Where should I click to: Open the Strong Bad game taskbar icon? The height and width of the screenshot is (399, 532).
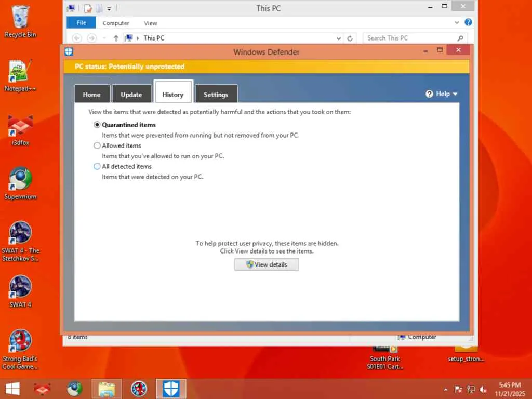pyautogui.click(x=139, y=389)
